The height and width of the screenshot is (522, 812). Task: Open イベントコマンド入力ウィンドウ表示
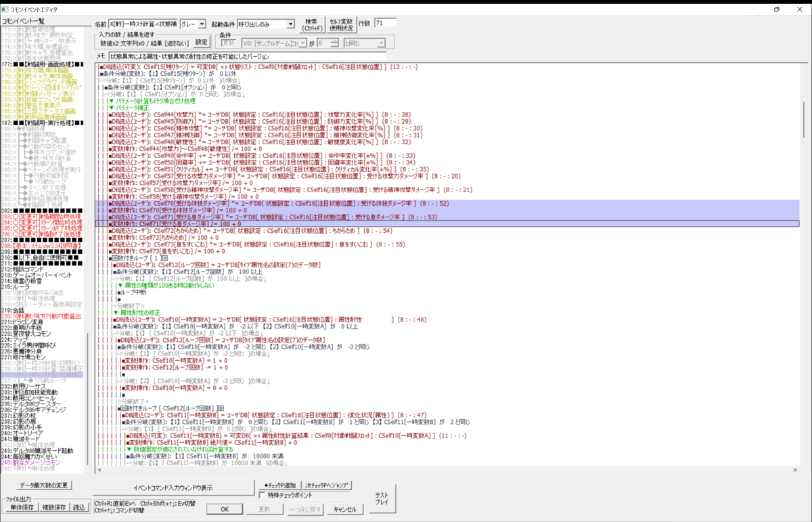click(173, 487)
